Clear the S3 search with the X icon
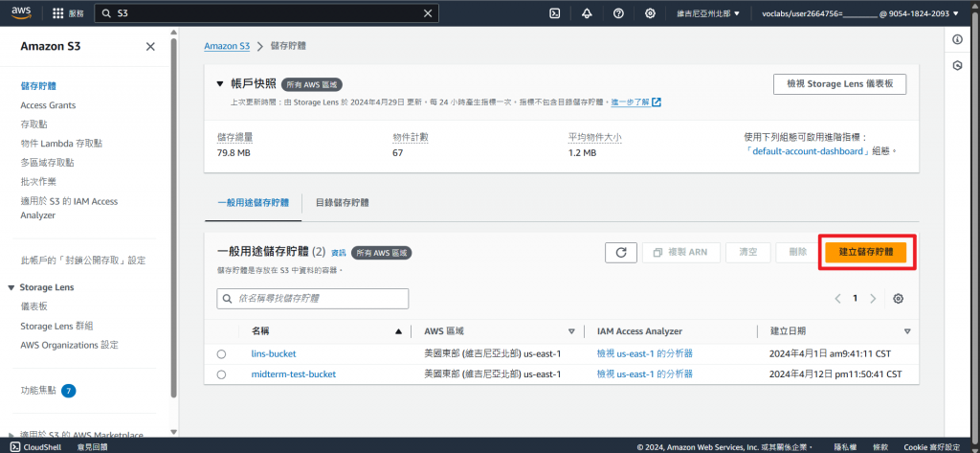 click(x=428, y=13)
